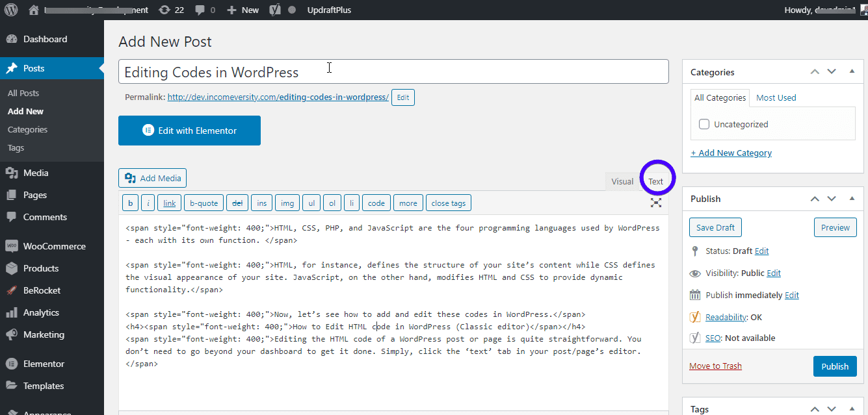Open the Elementor menu in sidebar
Image resolution: width=868 pixels, height=415 pixels.
pyautogui.click(x=52, y=364)
